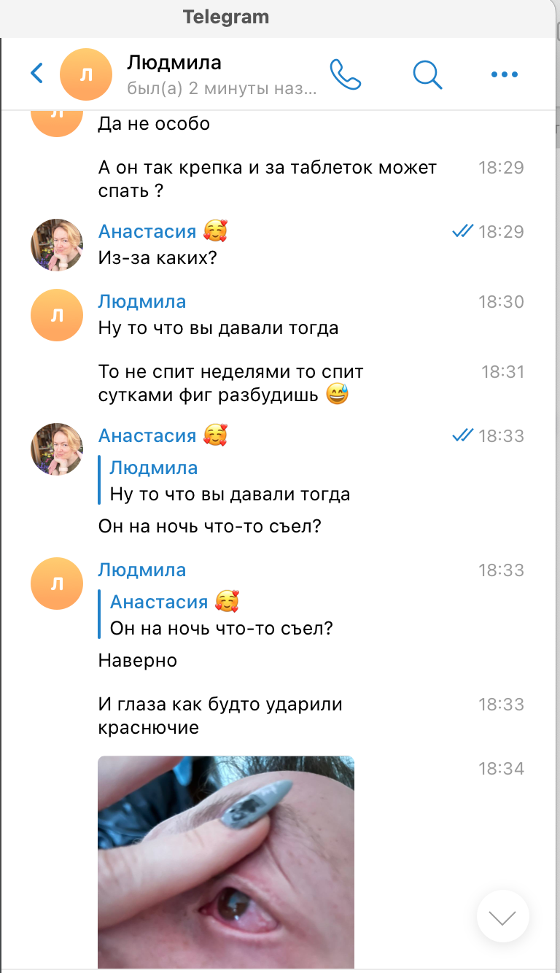The image size is (560, 973).
Task: Click the message "И глаза как будто ударили"
Action: (x=220, y=716)
